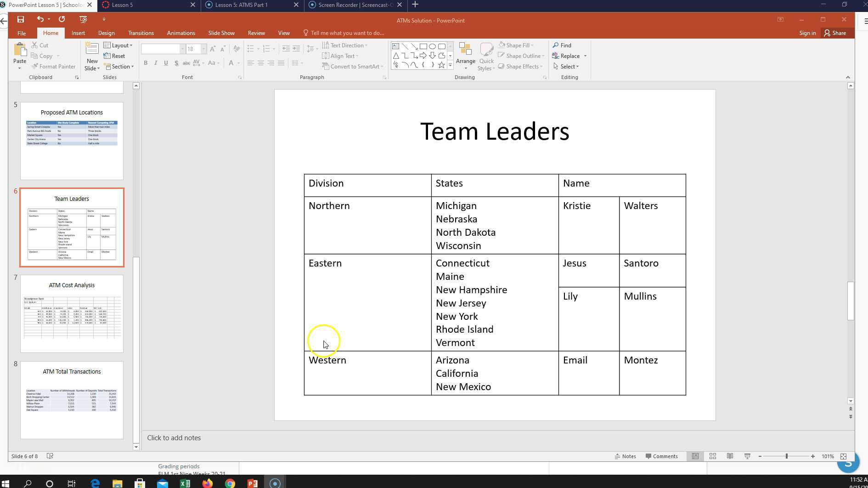Click the Share button
The width and height of the screenshot is (868, 488).
click(x=835, y=33)
